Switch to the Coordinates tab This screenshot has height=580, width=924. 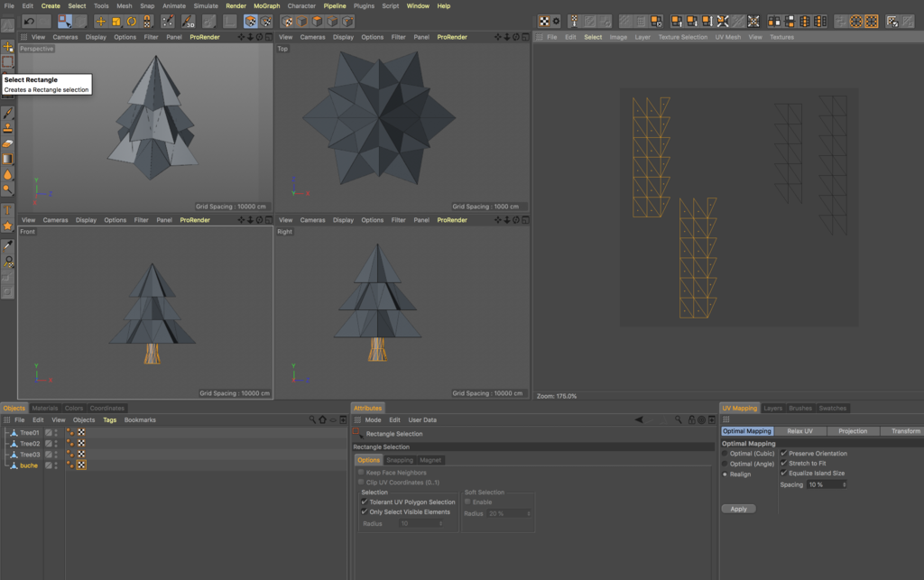tap(107, 408)
